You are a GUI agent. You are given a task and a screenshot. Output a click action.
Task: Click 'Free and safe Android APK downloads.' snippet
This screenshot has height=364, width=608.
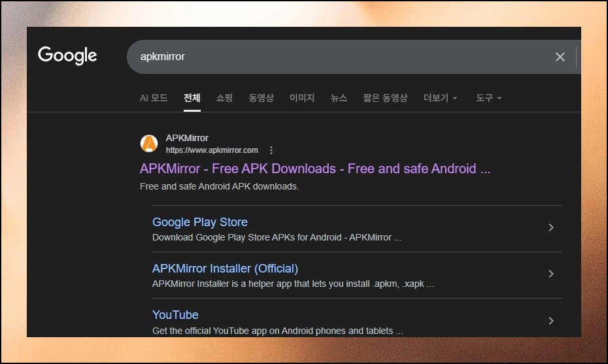(x=219, y=186)
